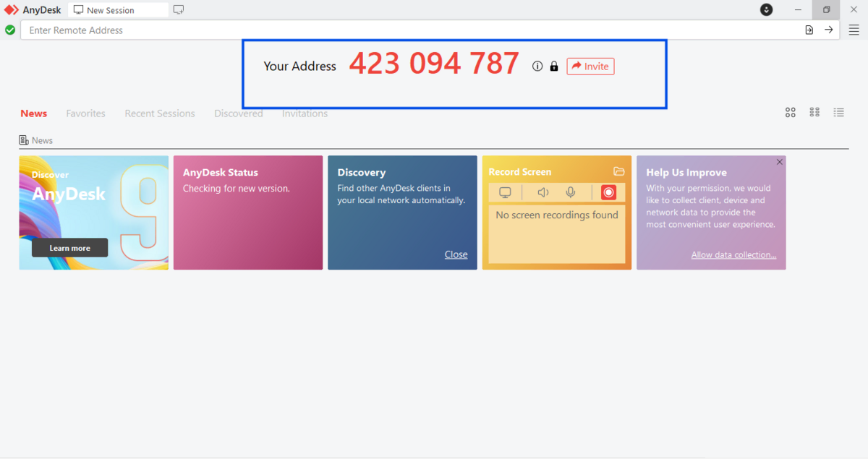This screenshot has width=868, height=459.
Task: Switch to list view layout
Action: click(x=839, y=112)
